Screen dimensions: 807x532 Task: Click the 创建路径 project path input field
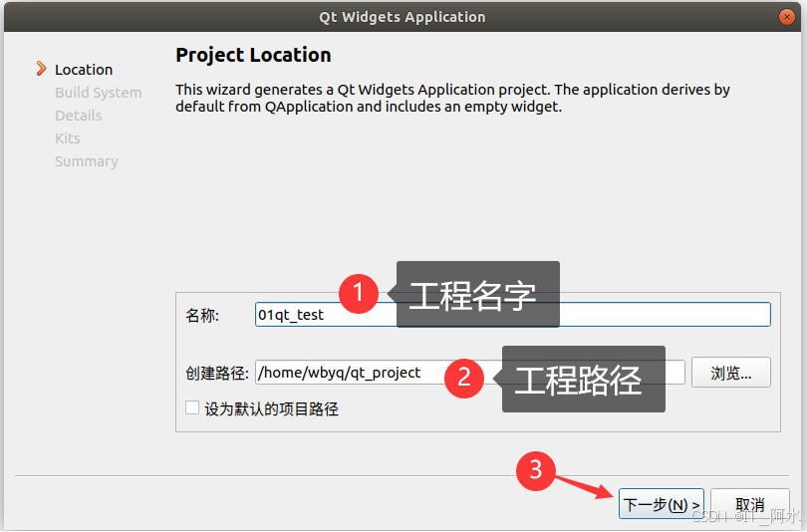point(470,372)
